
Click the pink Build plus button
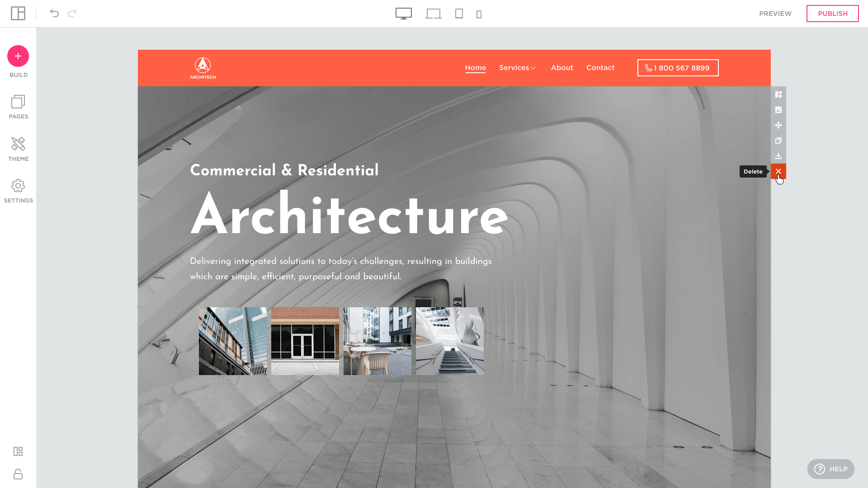[18, 56]
